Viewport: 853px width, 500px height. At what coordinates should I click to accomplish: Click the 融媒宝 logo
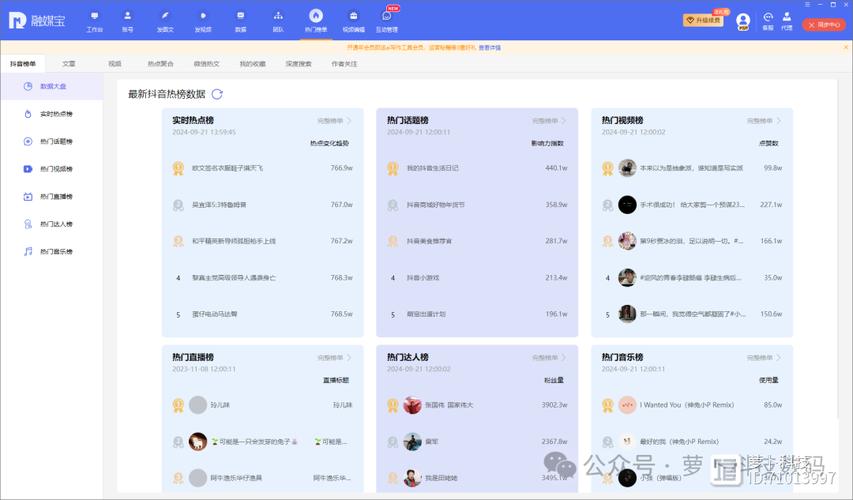point(37,21)
